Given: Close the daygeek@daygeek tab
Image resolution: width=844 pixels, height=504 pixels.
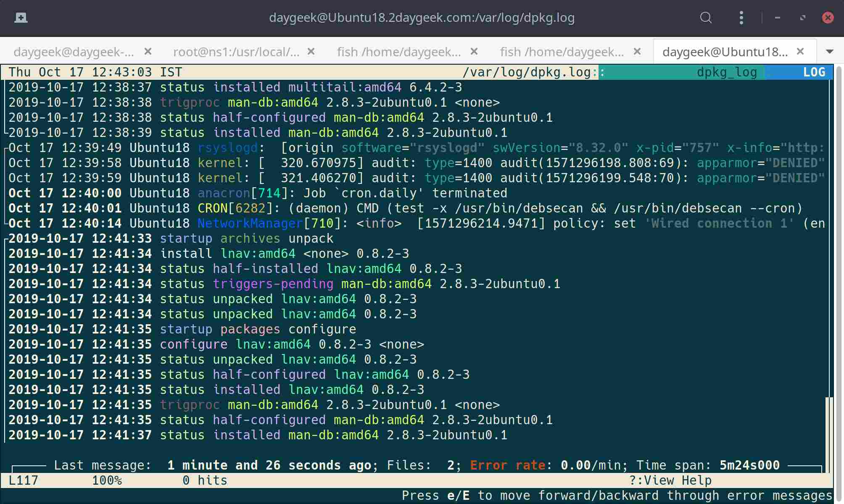Looking at the screenshot, I should pos(148,51).
